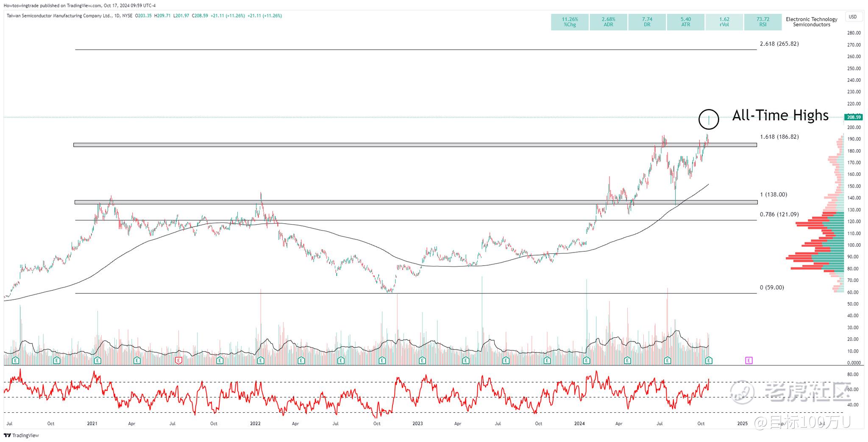Select the earnings marker at July 2023
The width and height of the screenshot is (868, 442).
(506, 361)
